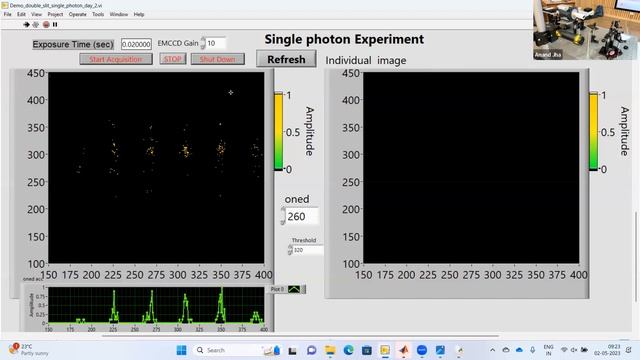Click the Zoom icon in the taskbar
The width and height of the screenshot is (640, 360).
click(x=422, y=350)
